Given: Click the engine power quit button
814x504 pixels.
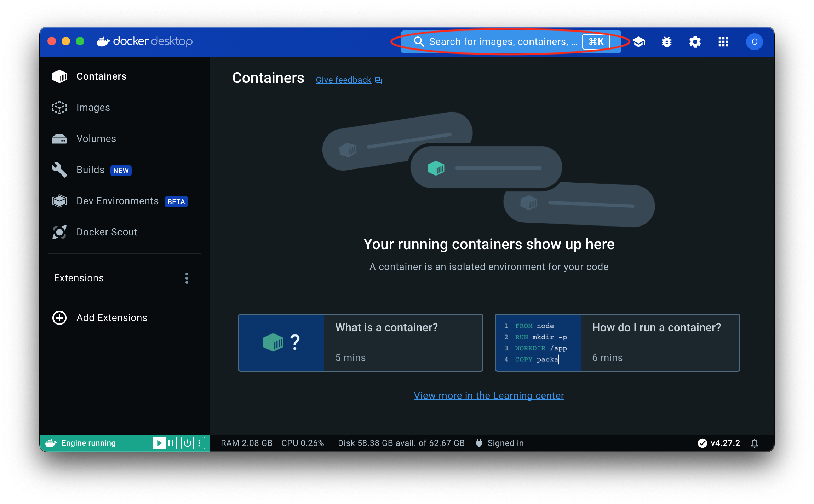Looking at the screenshot, I should point(187,443).
